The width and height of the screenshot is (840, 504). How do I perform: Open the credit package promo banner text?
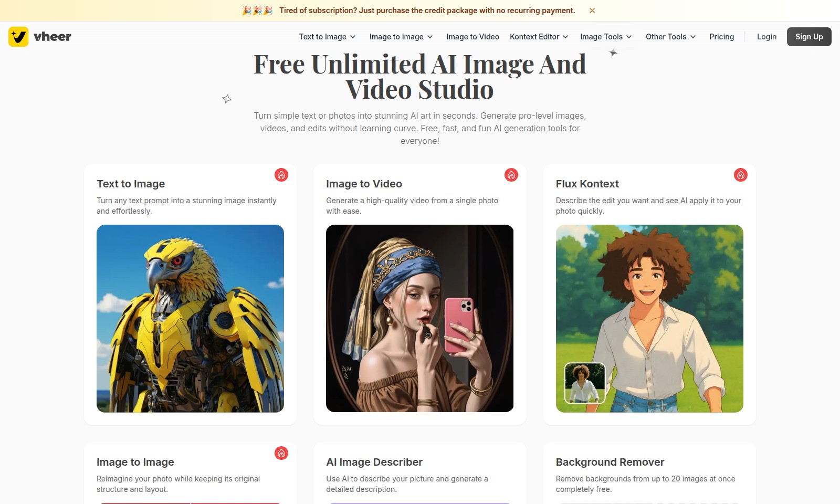427,10
